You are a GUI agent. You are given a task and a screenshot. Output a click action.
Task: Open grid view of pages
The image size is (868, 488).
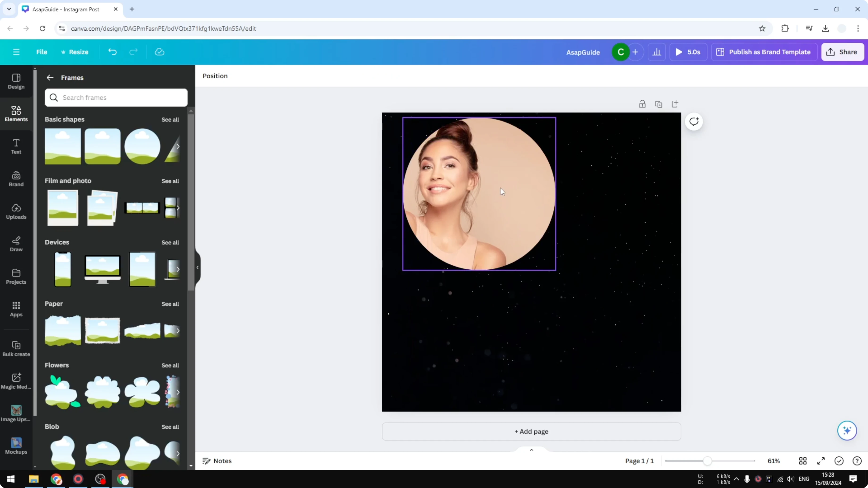(x=803, y=461)
